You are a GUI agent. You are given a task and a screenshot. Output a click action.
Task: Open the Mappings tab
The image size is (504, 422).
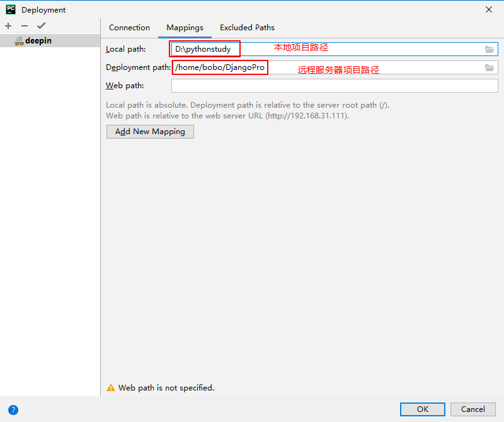coord(185,28)
